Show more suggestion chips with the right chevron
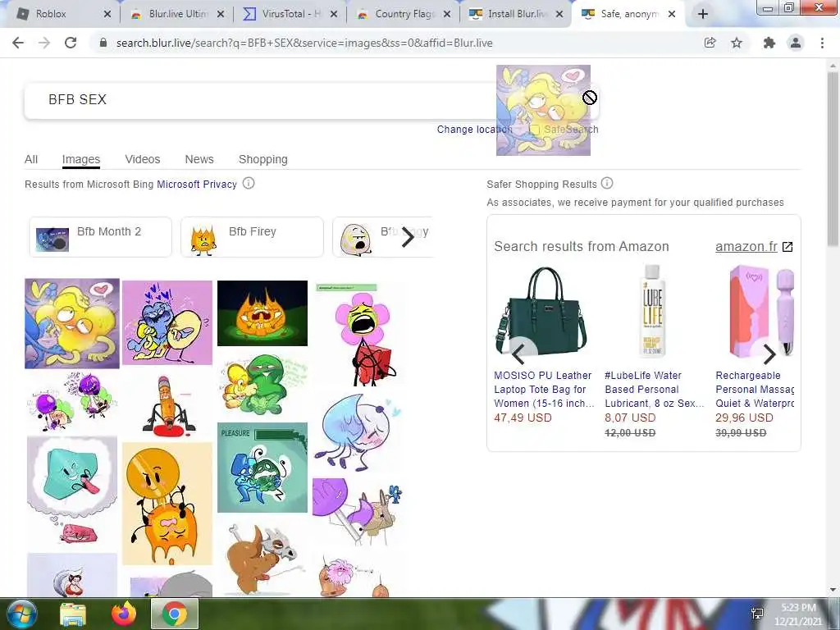The image size is (840, 630). 408,237
